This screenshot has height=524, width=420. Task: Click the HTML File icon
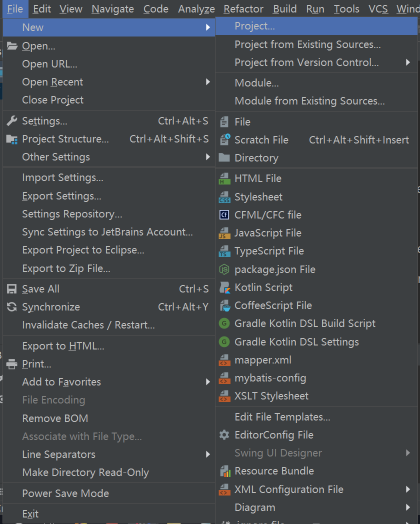click(224, 179)
